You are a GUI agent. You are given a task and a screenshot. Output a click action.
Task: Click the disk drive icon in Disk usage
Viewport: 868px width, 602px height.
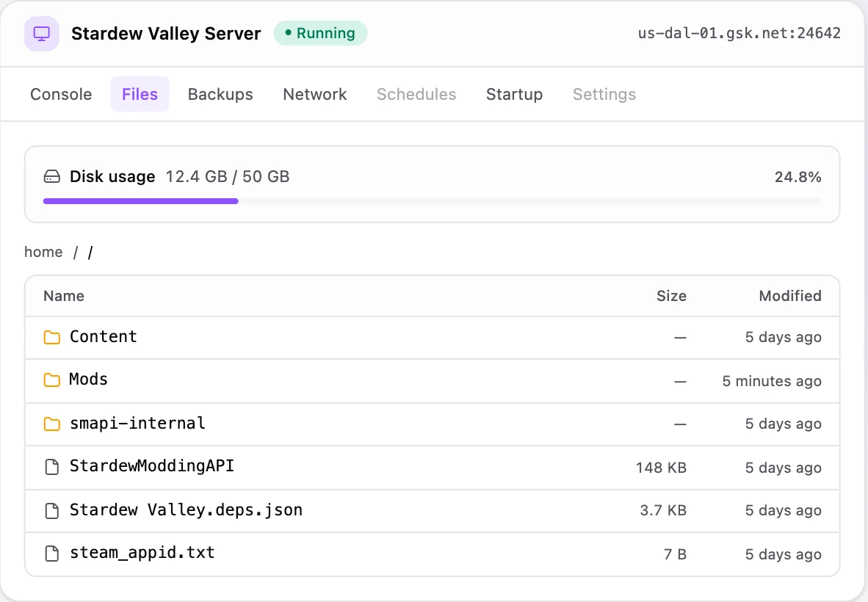(51, 177)
